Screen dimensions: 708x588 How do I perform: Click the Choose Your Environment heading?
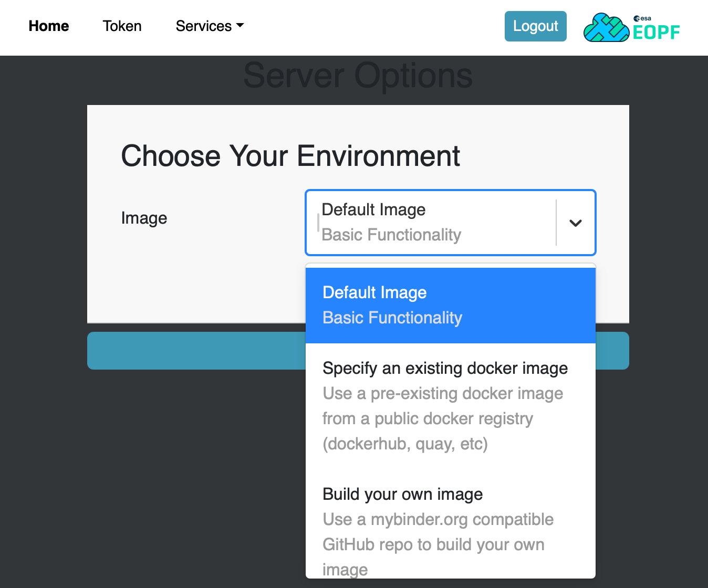point(290,155)
